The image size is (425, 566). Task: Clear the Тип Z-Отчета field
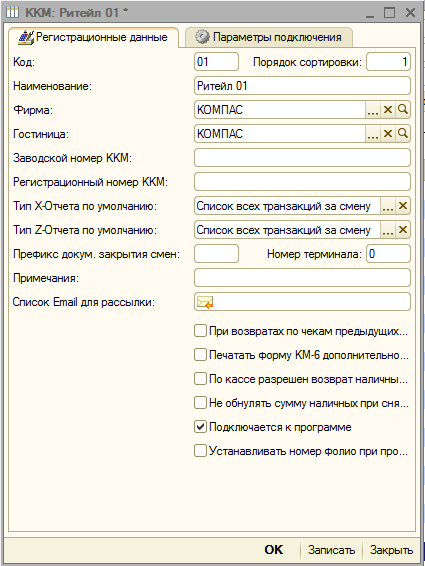[x=403, y=230]
